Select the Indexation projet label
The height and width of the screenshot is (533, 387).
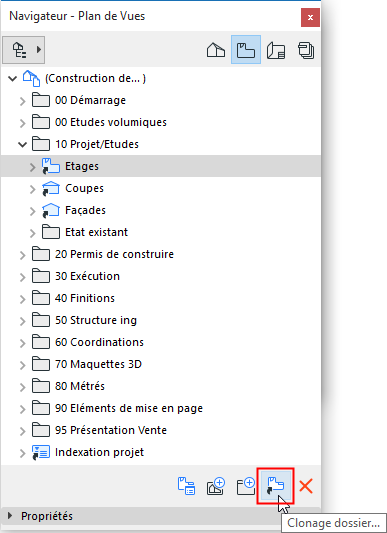coord(99,452)
